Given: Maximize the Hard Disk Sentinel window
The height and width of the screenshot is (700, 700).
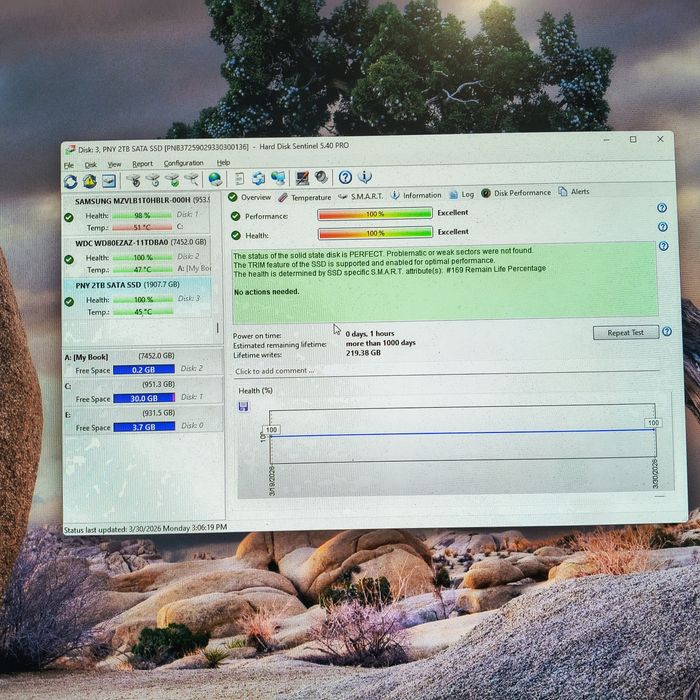Looking at the screenshot, I should 633,140.
